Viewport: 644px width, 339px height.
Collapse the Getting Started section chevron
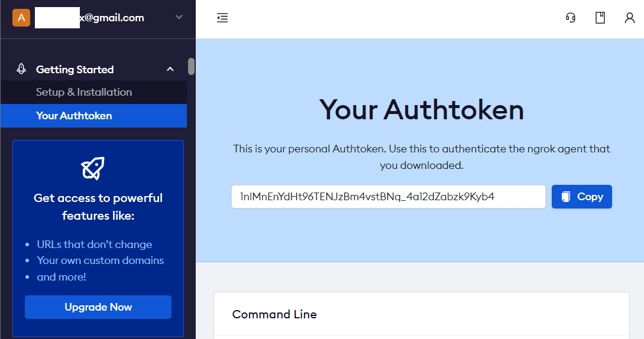[x=170, y=70]
